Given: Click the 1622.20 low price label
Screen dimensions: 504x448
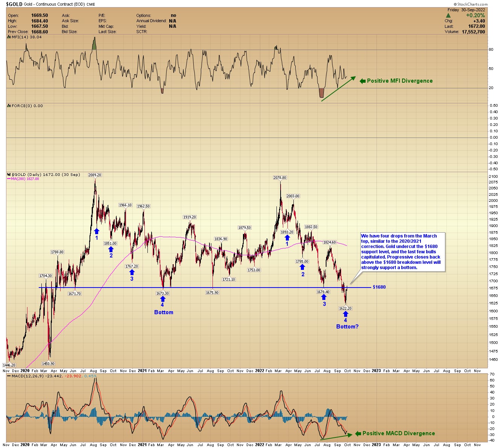Looking at the screenshot, I should coord(345,308).
